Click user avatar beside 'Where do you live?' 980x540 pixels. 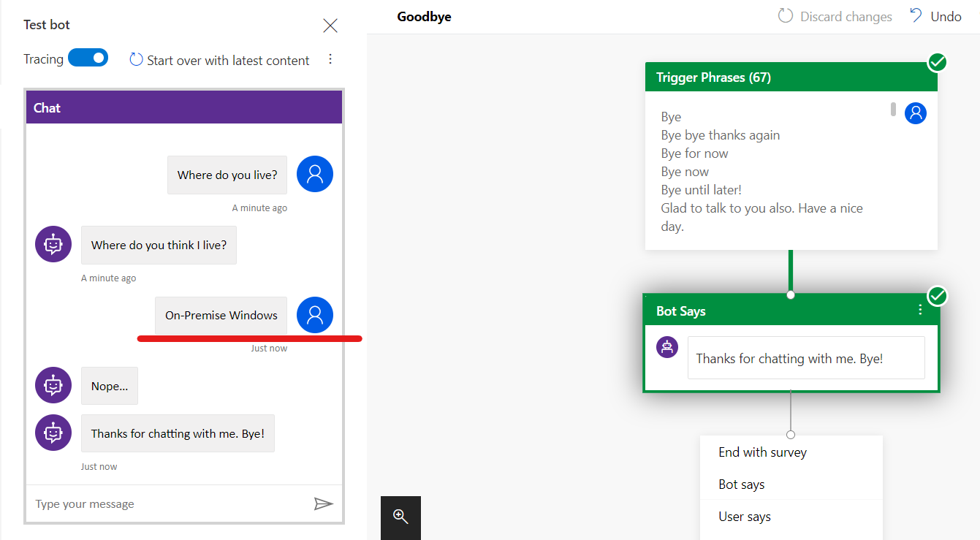click(315, 174)
